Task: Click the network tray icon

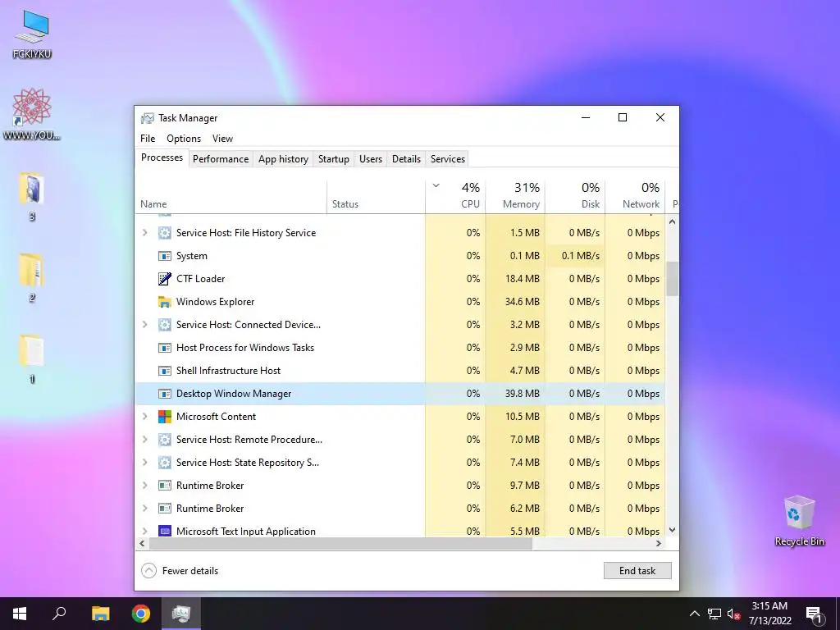Action: (x=714, y=614)
